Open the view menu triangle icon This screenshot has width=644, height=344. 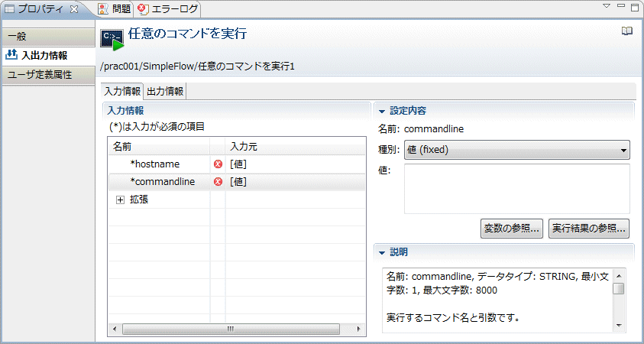pyautogui.click(x=607, y=7)
